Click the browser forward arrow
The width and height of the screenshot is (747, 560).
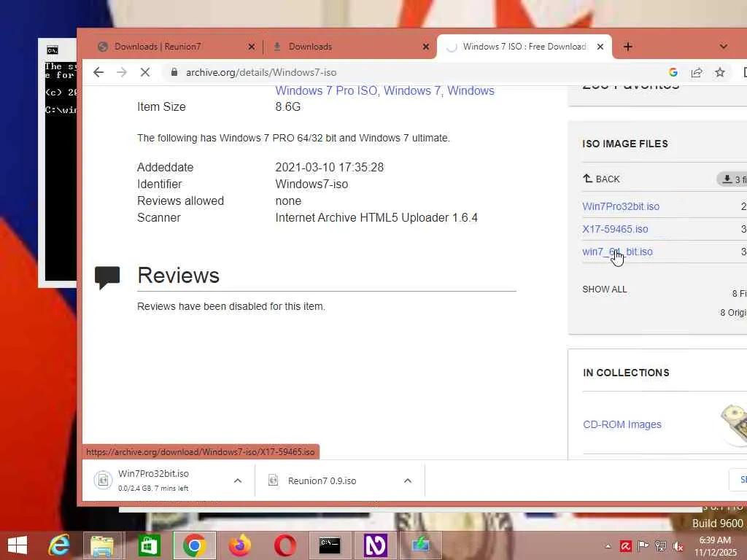(122, 72)
